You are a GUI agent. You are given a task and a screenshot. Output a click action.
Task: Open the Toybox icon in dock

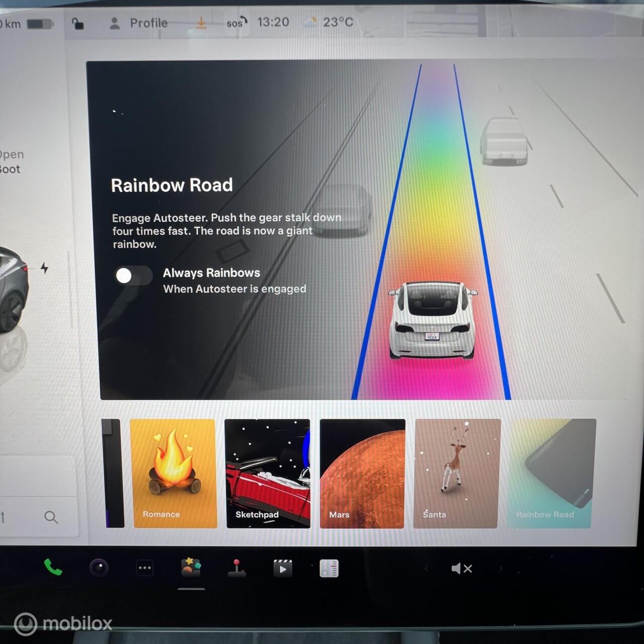click(x=191, y=568)
